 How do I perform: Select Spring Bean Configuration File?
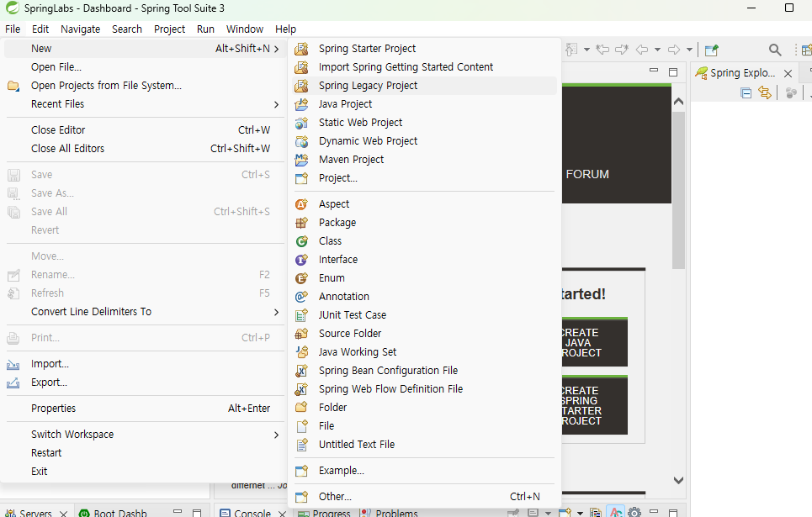pos(424,371)
